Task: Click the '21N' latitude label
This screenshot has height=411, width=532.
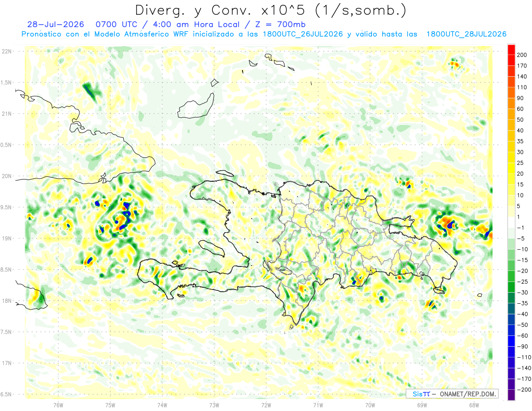Action: tap(7, 114)
